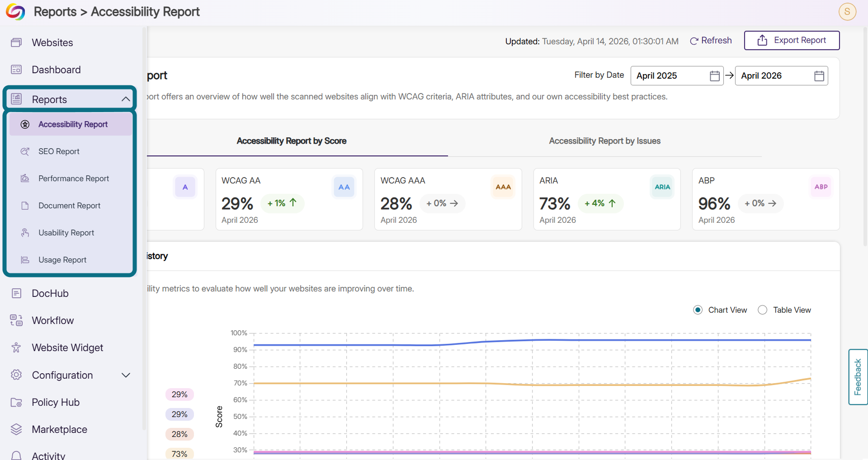Click the DocHub sidebar icon
Screen dimensions: 868x460
click(16, 293)
